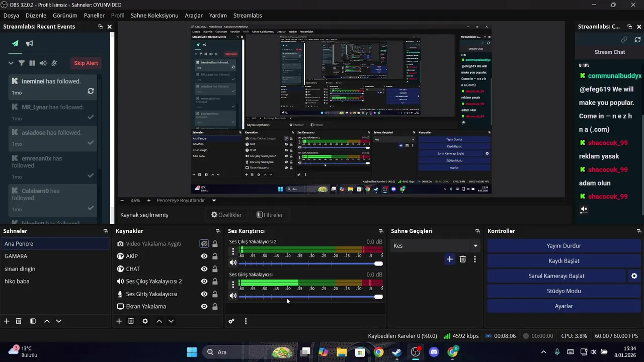Start recording with Kaydı Başlat

tap(563, 260)
